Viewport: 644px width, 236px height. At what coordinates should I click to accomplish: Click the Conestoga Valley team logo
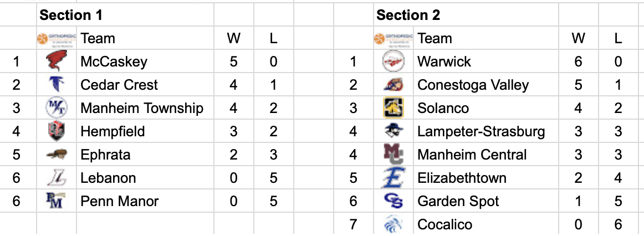(393, 85)
